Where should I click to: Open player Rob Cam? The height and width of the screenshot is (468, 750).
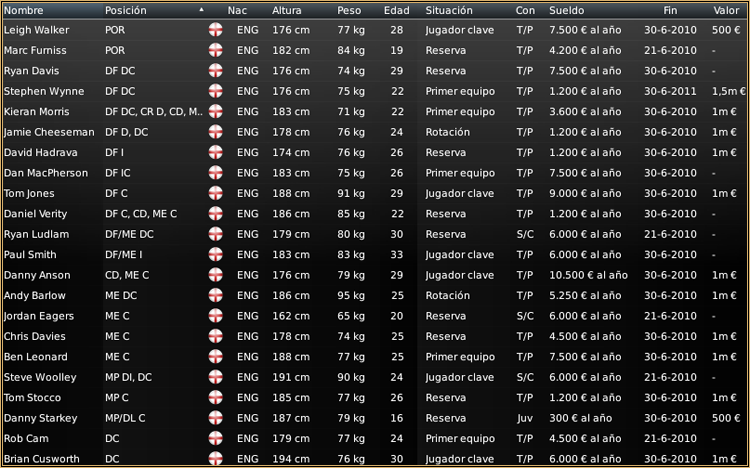tap(26, 438)
